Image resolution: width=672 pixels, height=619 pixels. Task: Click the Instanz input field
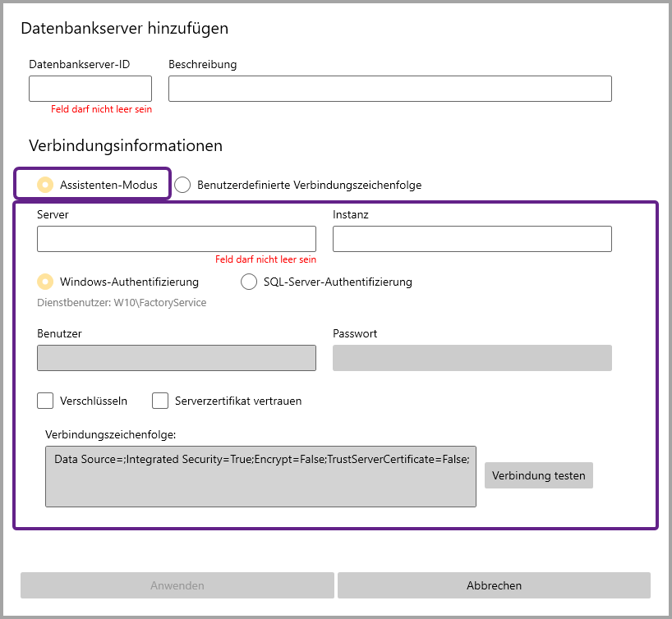click(x=472, y=239)
